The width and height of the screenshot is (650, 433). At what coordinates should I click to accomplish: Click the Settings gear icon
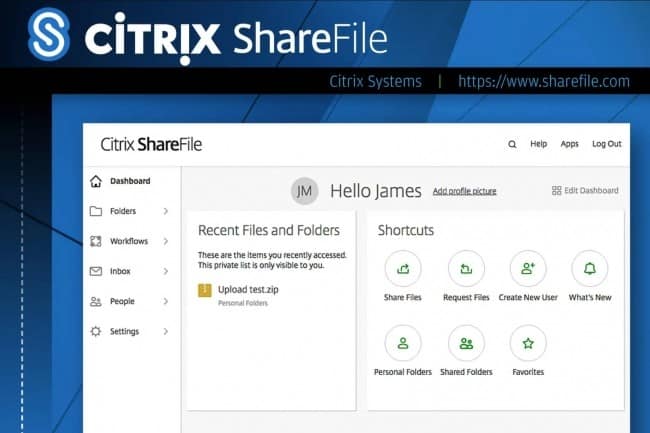tap(96, 331)
